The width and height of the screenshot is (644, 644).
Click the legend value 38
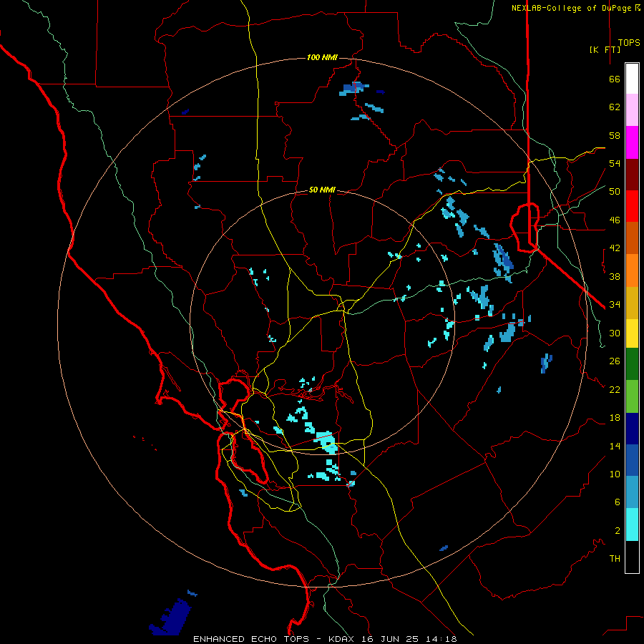click(615, 276)
